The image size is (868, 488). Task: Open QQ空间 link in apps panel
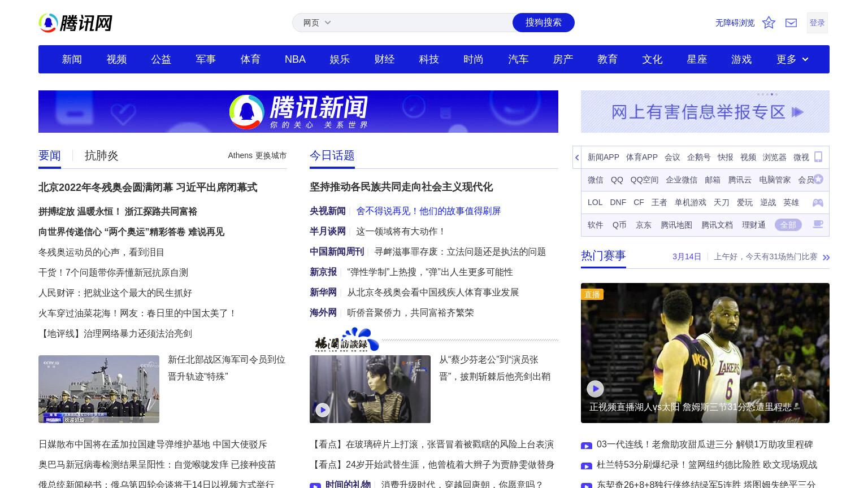point(645,180)
